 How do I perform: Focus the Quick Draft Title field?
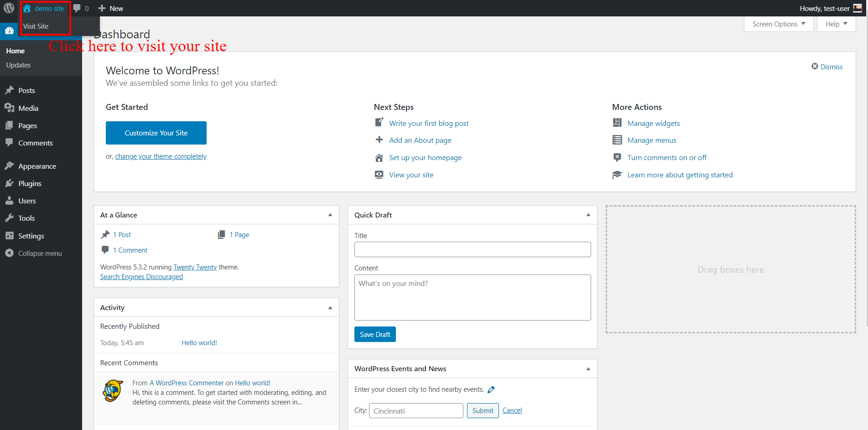[473, 249]
